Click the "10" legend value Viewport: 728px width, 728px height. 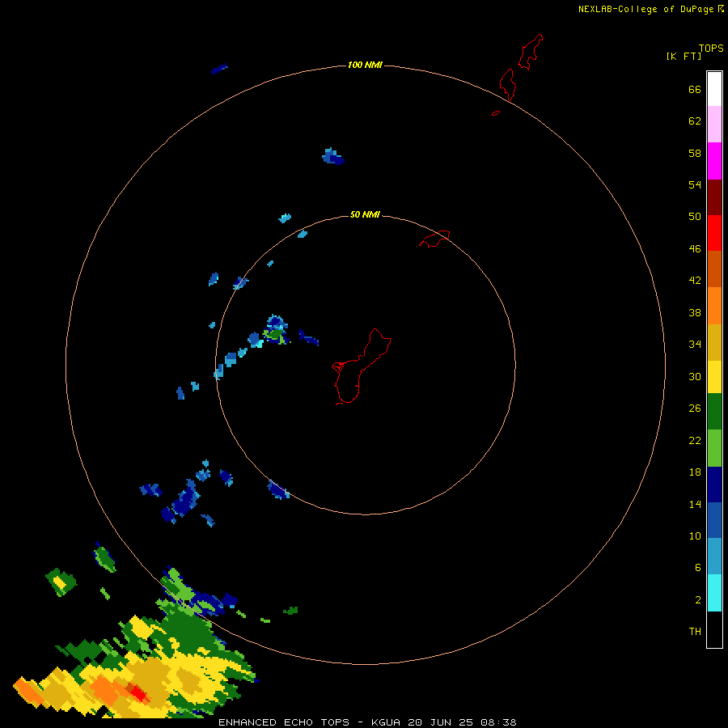[x=695, y=535]
